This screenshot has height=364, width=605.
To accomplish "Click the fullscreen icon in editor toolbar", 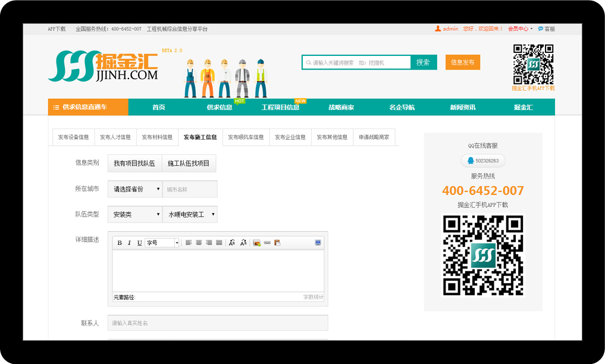I will (318, 243).
